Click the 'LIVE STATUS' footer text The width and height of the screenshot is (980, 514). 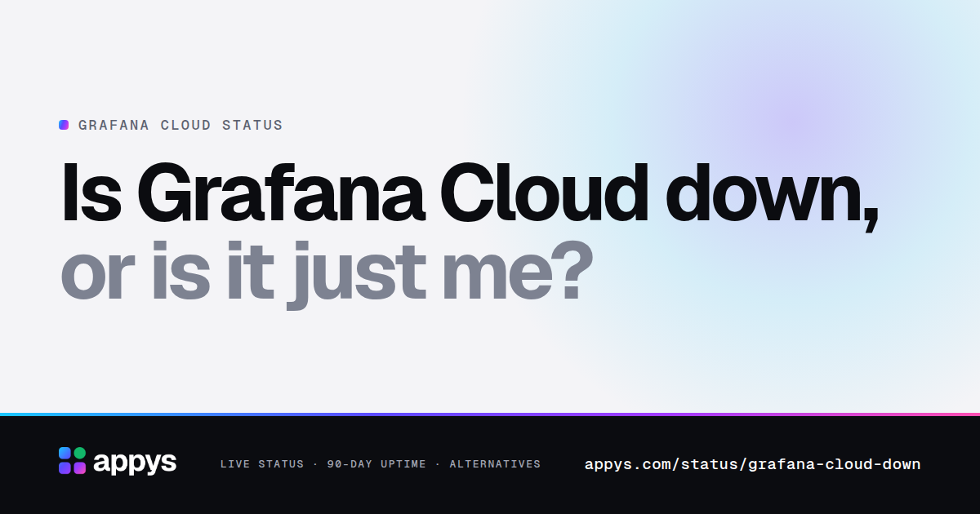coord(261,464)
